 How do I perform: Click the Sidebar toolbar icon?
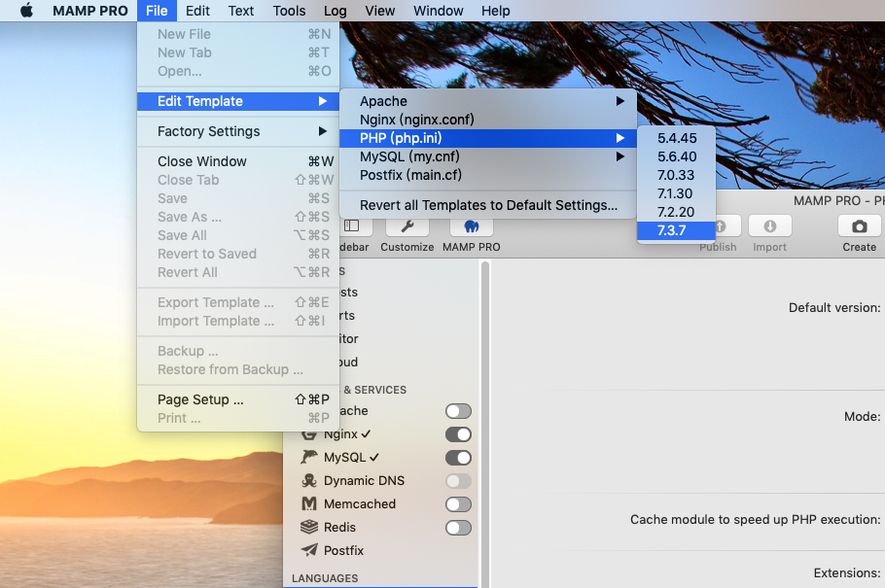click(354, 226)
